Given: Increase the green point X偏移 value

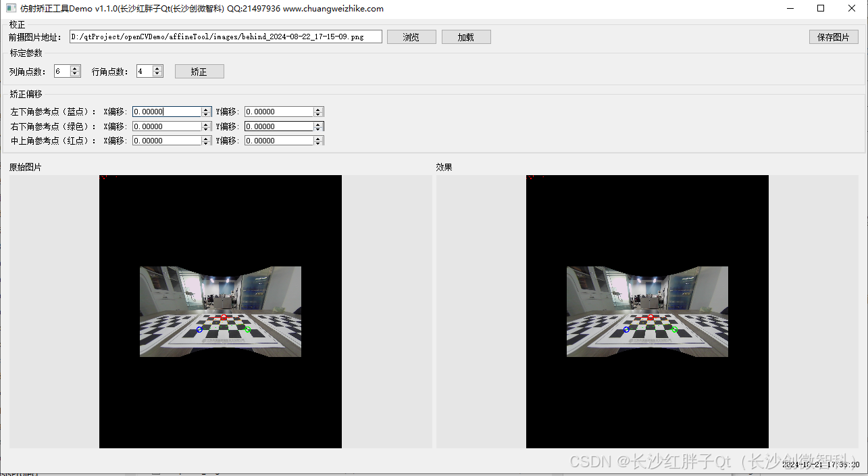Looking at the screenshot, I should tap(205, 123).
